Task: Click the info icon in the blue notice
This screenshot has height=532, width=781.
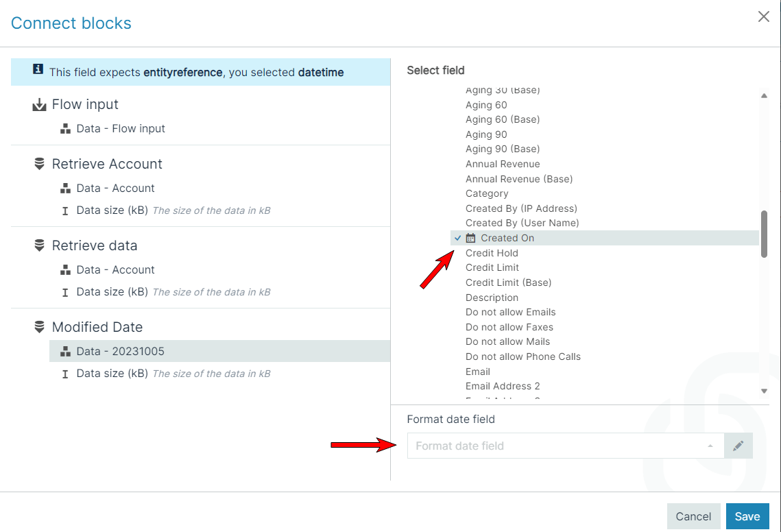Action: point(38,69)
